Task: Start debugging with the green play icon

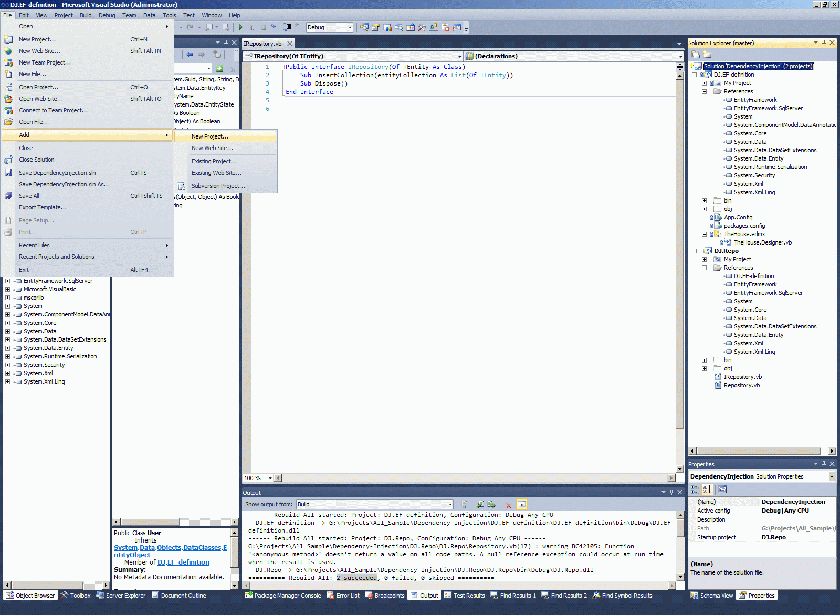Action: pos(241,27)
